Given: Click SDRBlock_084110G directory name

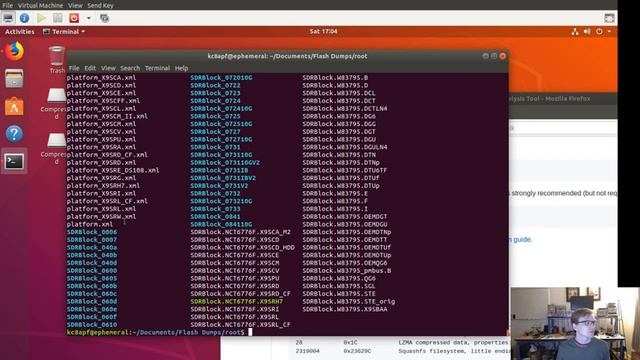Looking at the screenshot, I should [221, 224].
